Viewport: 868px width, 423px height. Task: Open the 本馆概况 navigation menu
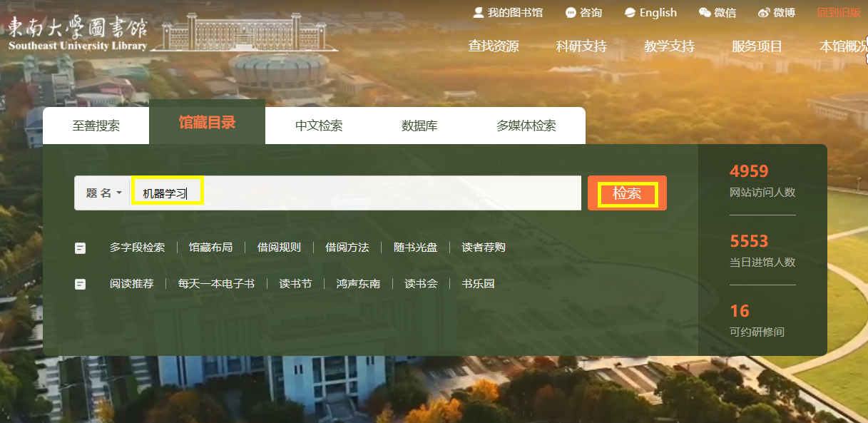(844, 46)
